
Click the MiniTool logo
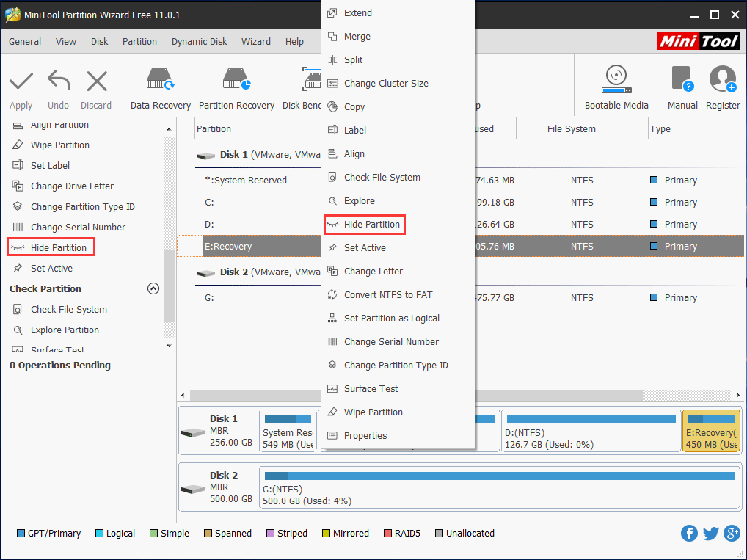point(699,41)
